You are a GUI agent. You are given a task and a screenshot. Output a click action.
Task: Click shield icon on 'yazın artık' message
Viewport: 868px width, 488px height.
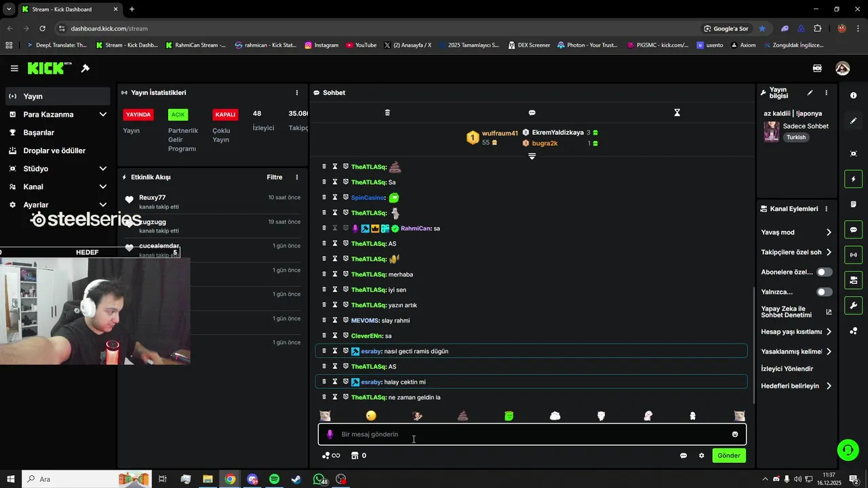click(345, 305)
